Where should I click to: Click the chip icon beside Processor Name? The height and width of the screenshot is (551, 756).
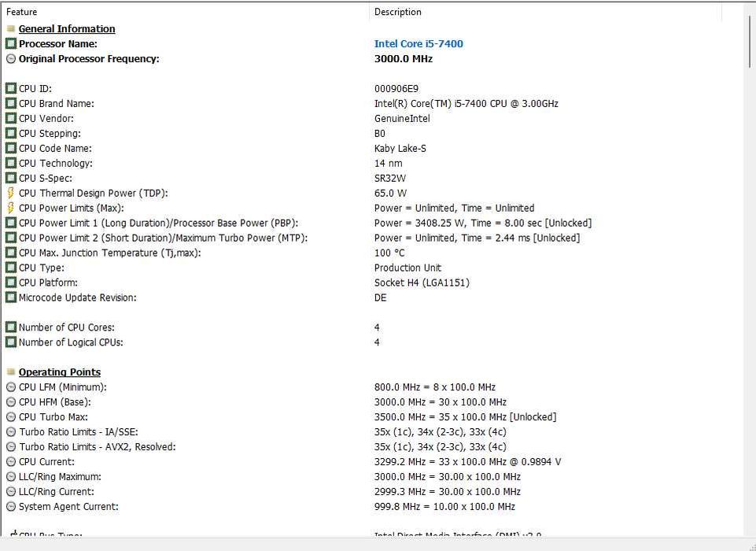[11, 44]
